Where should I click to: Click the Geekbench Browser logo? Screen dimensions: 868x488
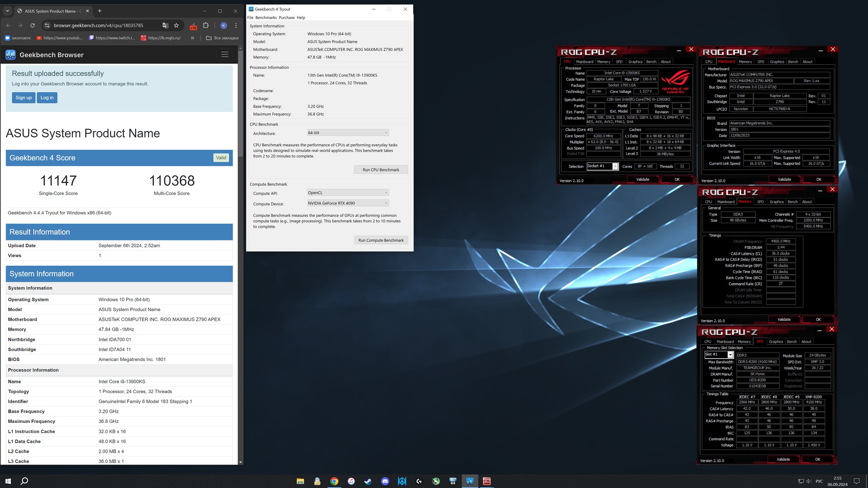point(11,55)
